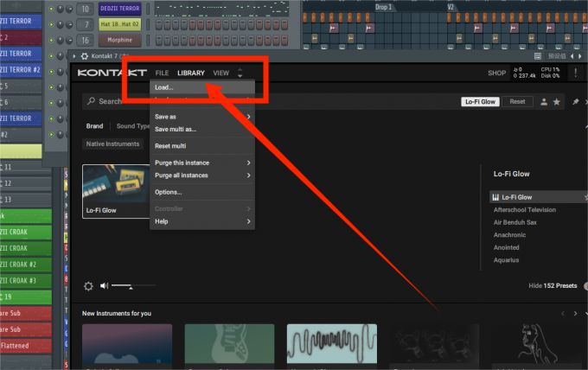Toggle the green LED for Morphine channel
This screenshot has height=370, width=588.
(x=51, y=40)
